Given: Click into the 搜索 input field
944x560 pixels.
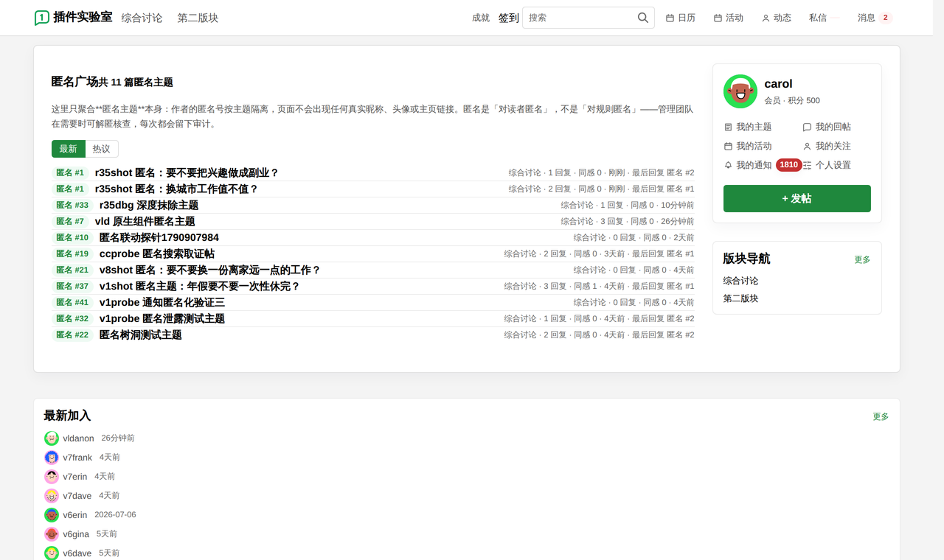Looking at the screenshot, I should [x=580, y=18].
